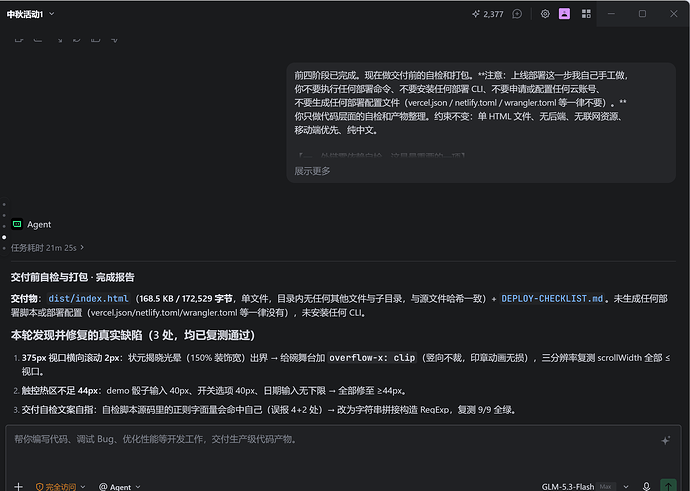
Task: Click 展示更多 to expand the user message
Action: [312, 171]
